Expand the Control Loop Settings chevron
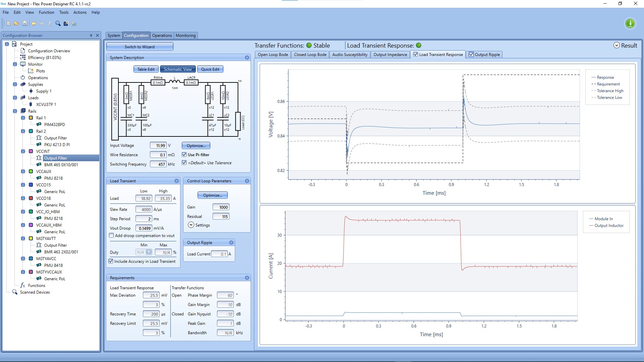 (191, 225)
